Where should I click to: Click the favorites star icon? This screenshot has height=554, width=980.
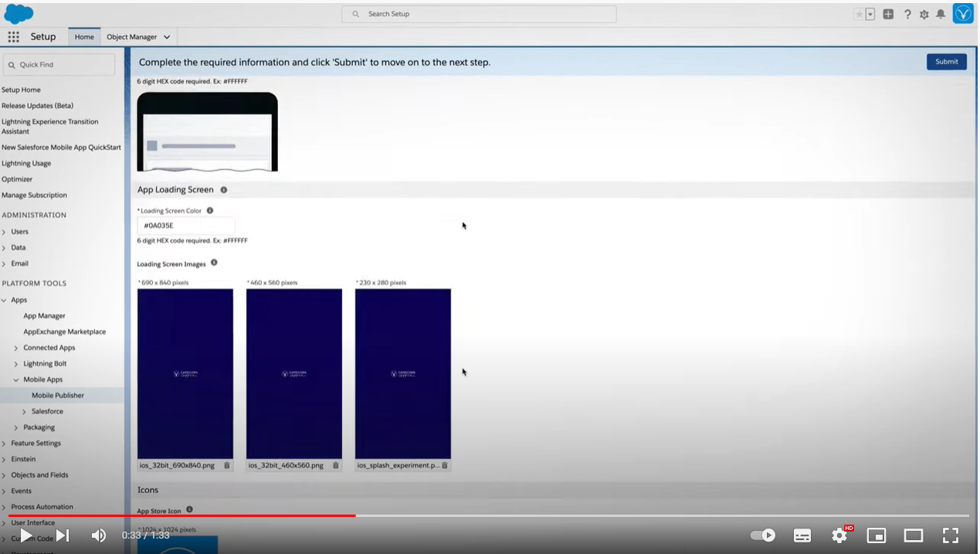859,14
